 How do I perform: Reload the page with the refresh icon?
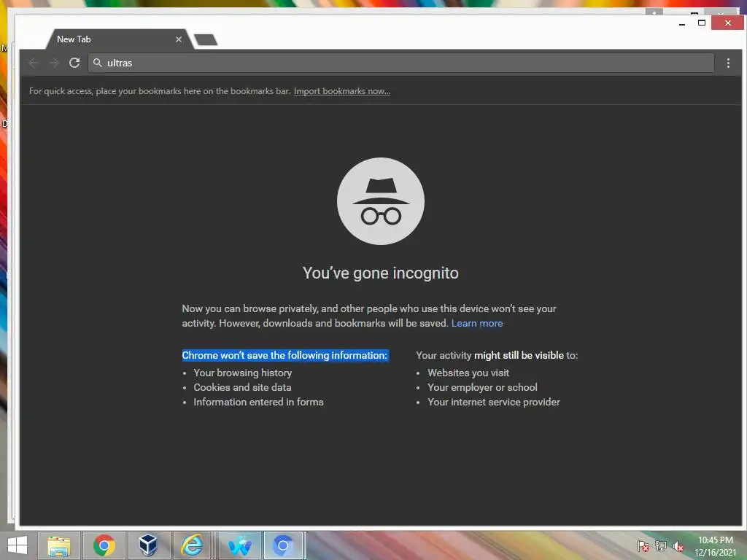pos(74,63)
